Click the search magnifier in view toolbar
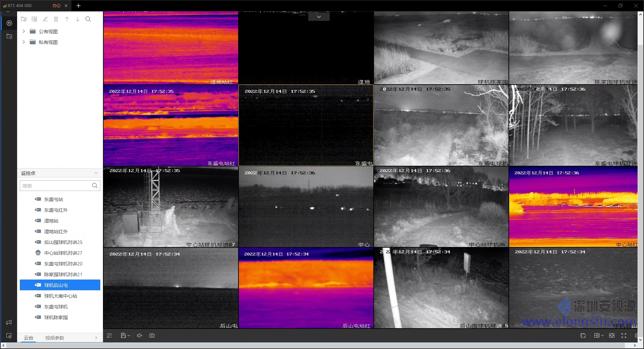 pyautogui.click(x=88, y=19)
